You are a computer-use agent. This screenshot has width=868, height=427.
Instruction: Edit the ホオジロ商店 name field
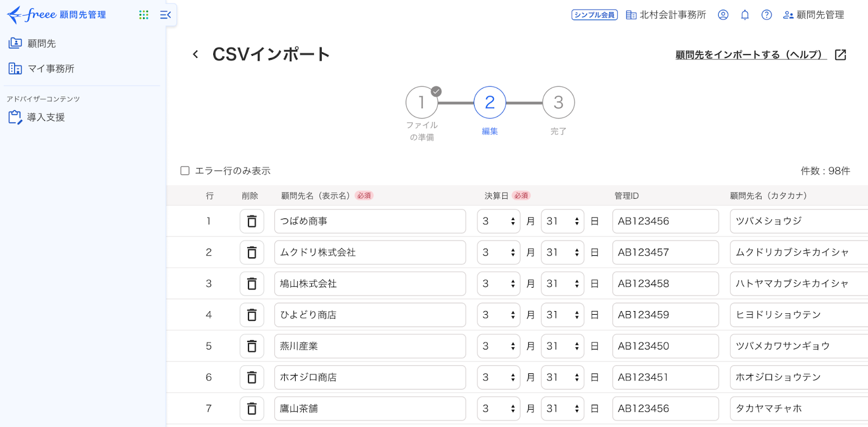pyautogui.click(x=370, y=377)
